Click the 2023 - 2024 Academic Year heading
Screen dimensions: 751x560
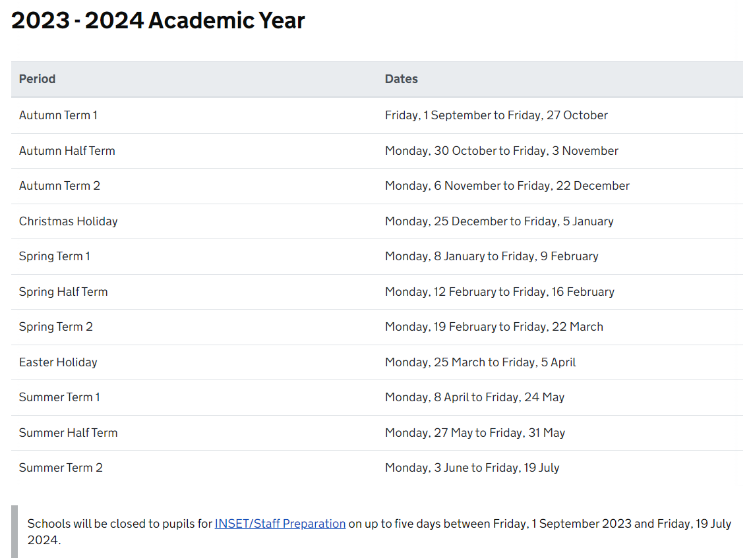(x=158, y=20)
